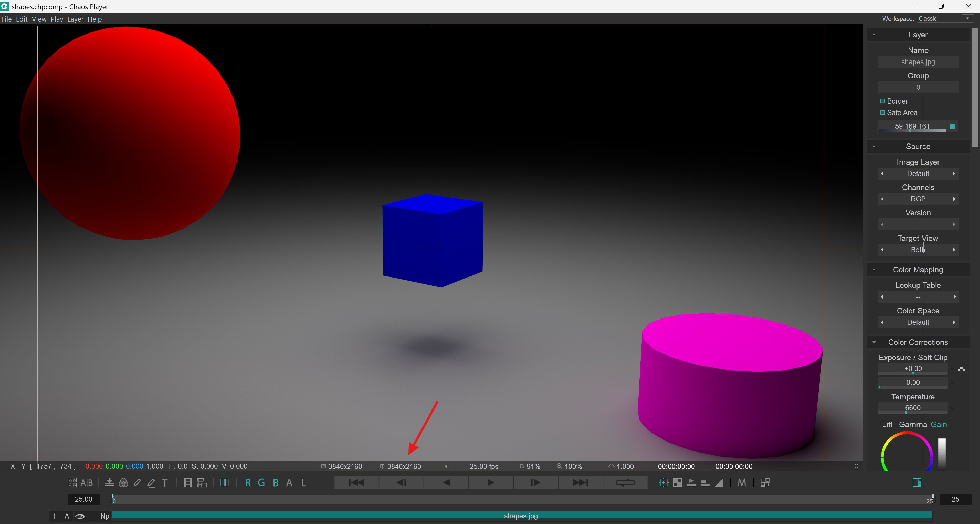This screenshot has height=524, width=980.
Task: Click the flag-over-bar icon
Action: point(692,482)
